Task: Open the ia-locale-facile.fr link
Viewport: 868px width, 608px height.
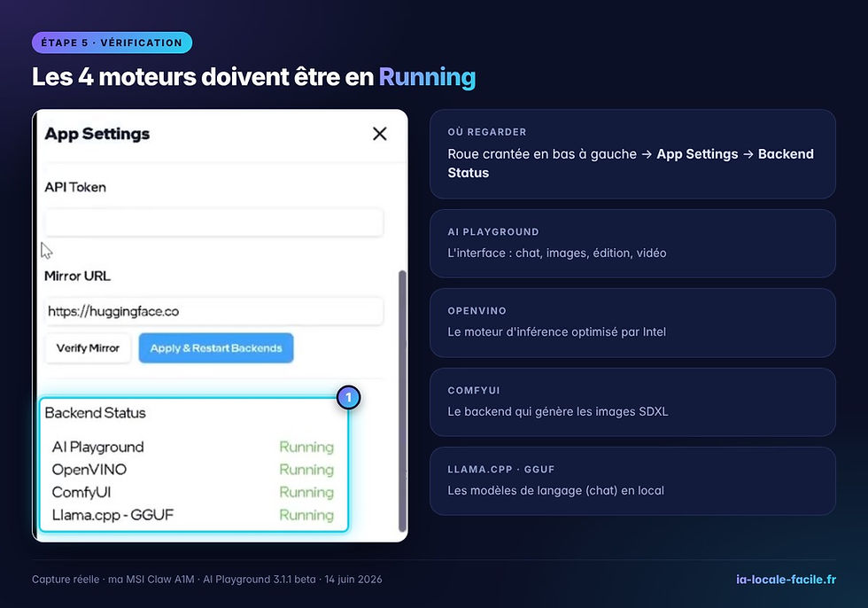Action: (x=787, y=580)
